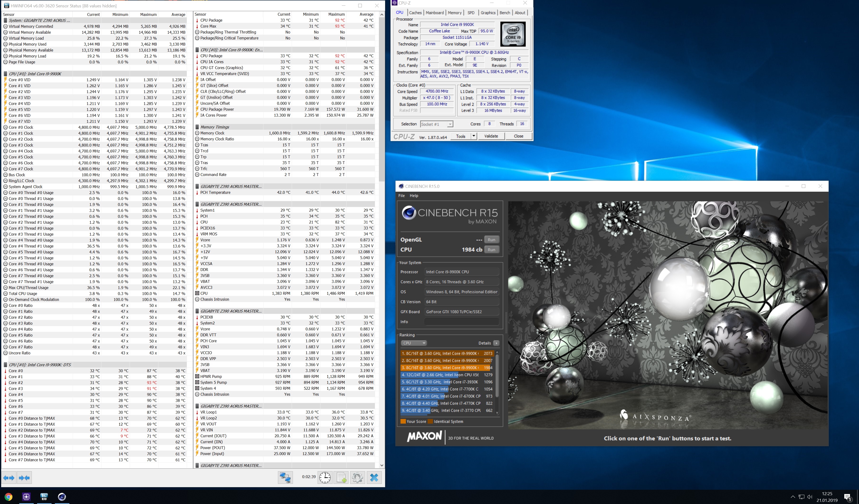Select ranking entry scoring 2073
The image size is (859, 504).
point(447,353)
